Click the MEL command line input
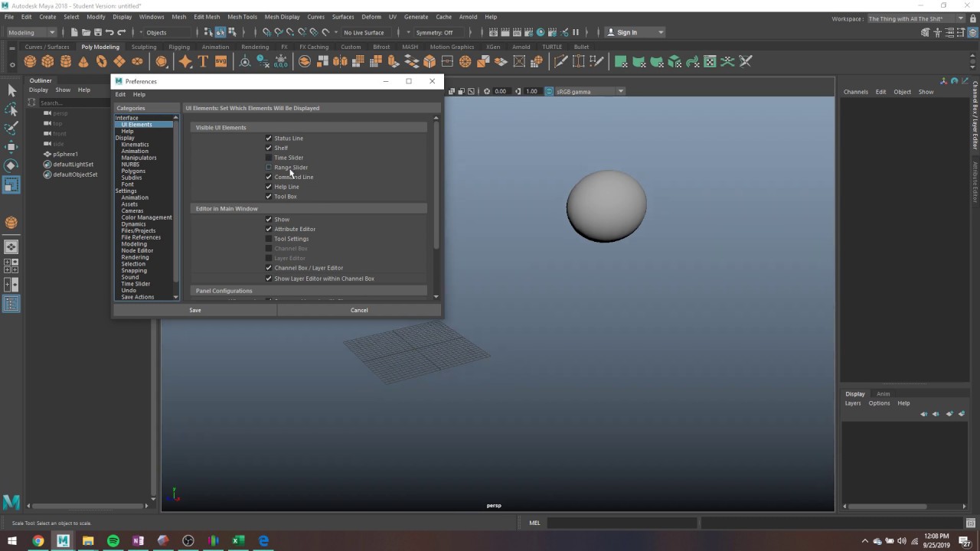This screenshot has height=551, width=980. point(622,523)
